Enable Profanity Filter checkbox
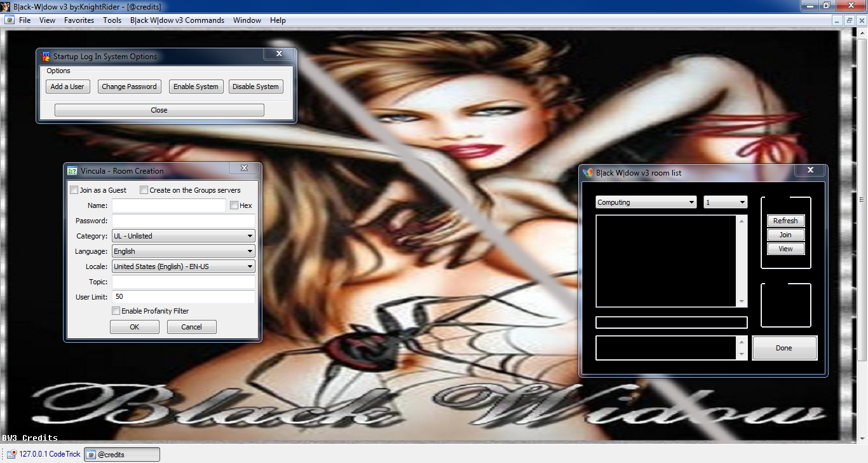The height and width of the screenshot is (463, 868). 116,311
